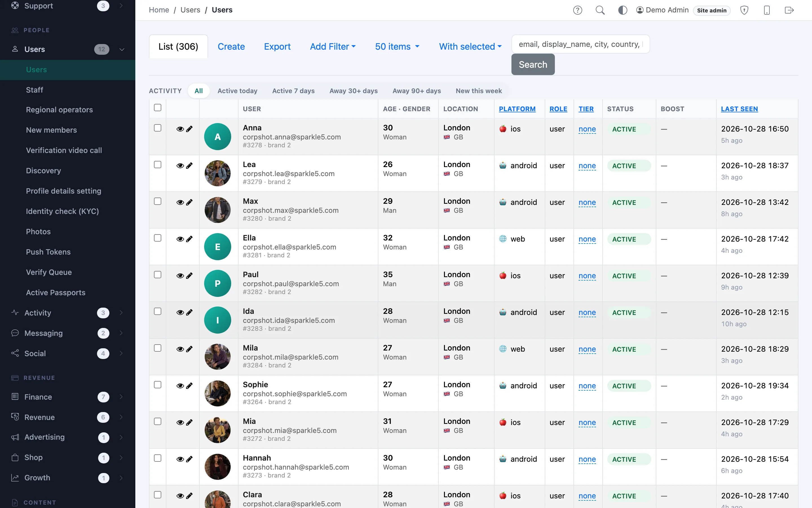
Task: Check the row checkbox for Clara
Action: tap(157, 494)
